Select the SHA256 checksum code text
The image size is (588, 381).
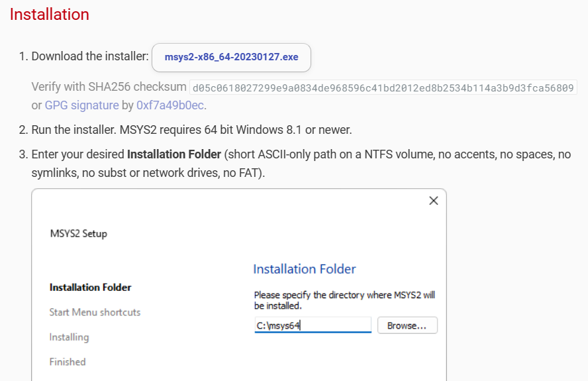[x=383, y=88]
